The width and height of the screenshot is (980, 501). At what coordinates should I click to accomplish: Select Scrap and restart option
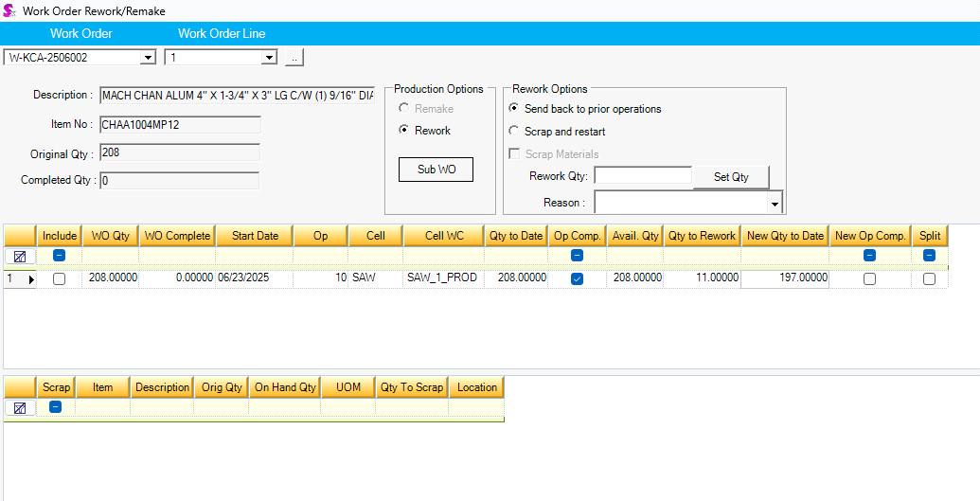(x=514, y=132)
